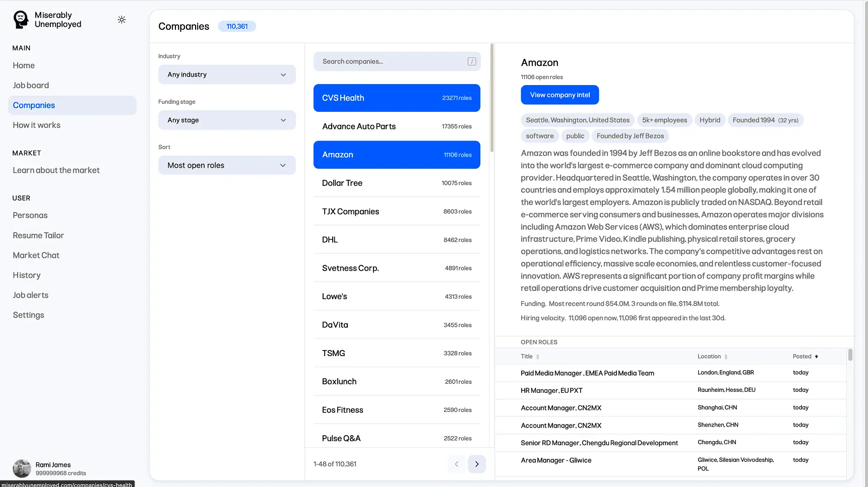The image size is (868, 487).
Task: Click the Hybrid tag
Action: (x=710, y=120)
